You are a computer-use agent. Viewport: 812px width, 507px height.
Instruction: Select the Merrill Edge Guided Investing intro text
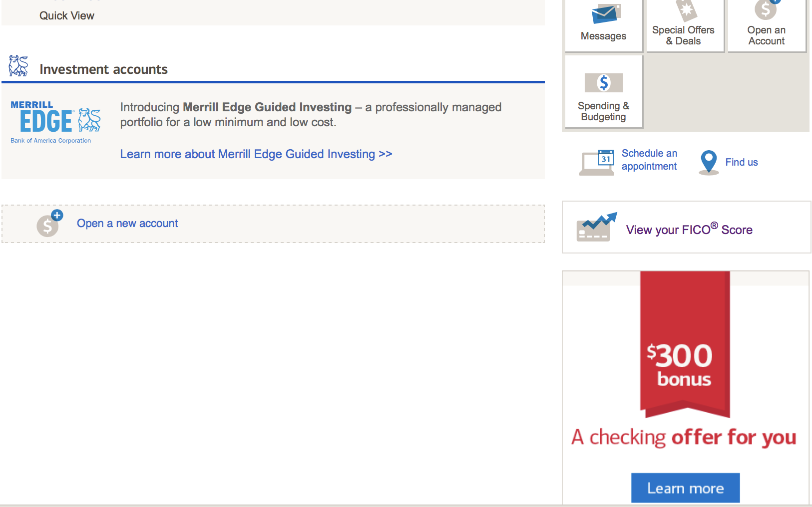[311, 115]
